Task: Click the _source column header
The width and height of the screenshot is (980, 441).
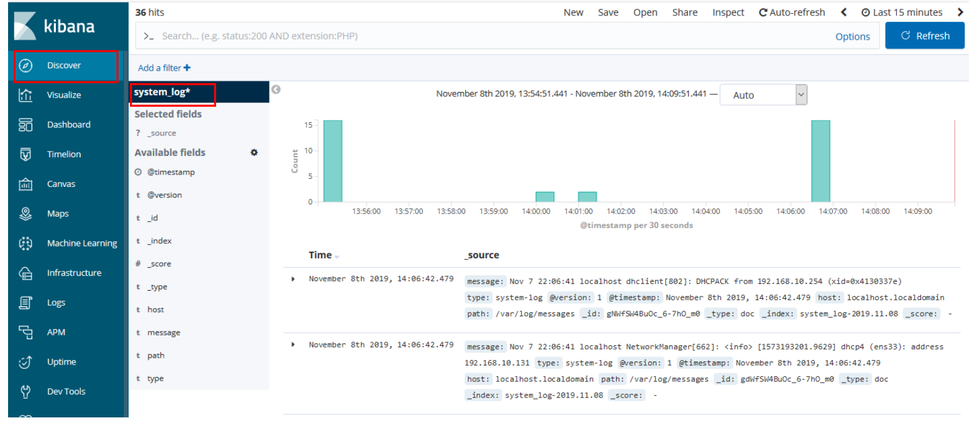Action: pyautogui.click(x=482, y=255)
